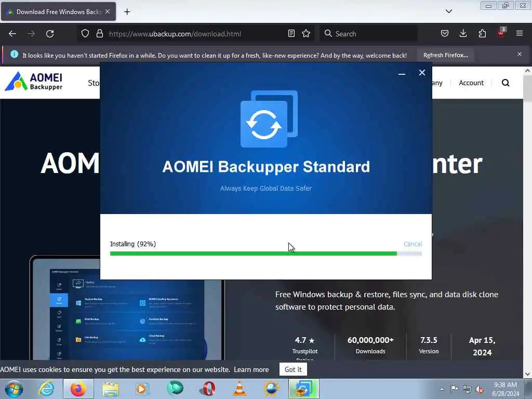Image resolution: width=532 pixels, height=399 pixels.
Task: Click the 60,000,000+ Downloads text
Action: pos(370,345)
